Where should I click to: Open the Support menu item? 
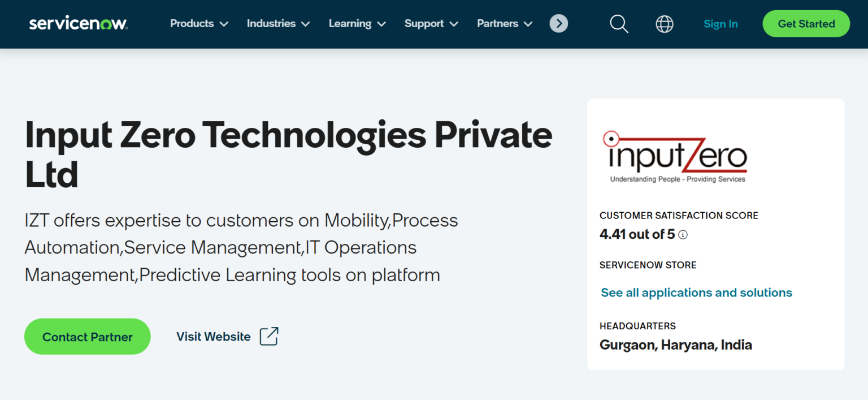(431, 24)
